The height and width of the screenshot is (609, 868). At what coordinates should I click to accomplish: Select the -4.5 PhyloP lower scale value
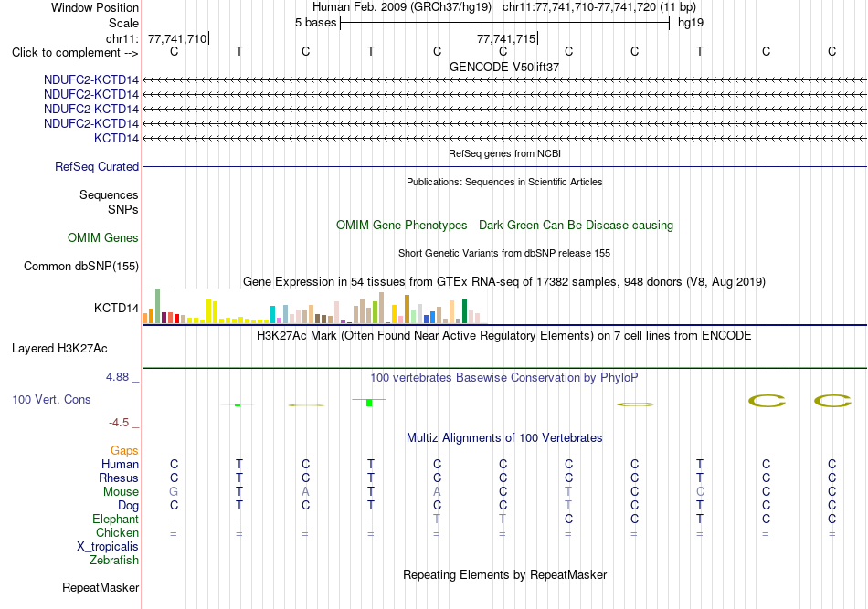(x=119, y=423)
